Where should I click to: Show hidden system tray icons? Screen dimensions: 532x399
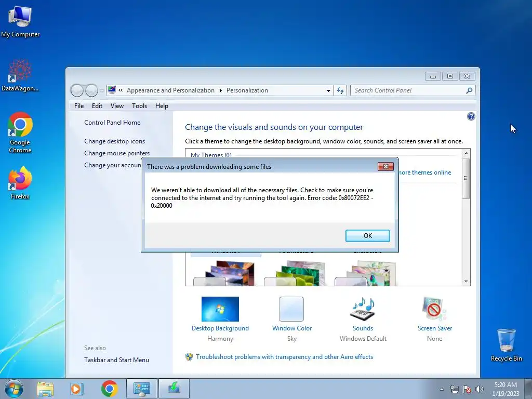442,389
